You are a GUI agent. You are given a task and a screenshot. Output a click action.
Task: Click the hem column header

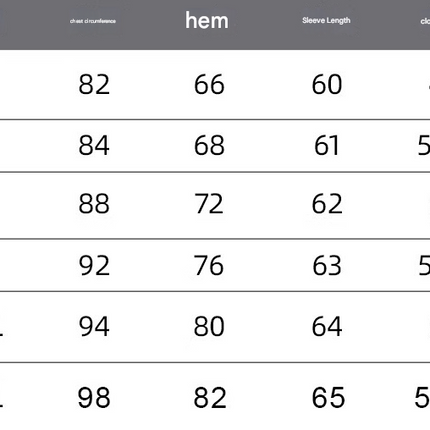click(x=207, y=20)
